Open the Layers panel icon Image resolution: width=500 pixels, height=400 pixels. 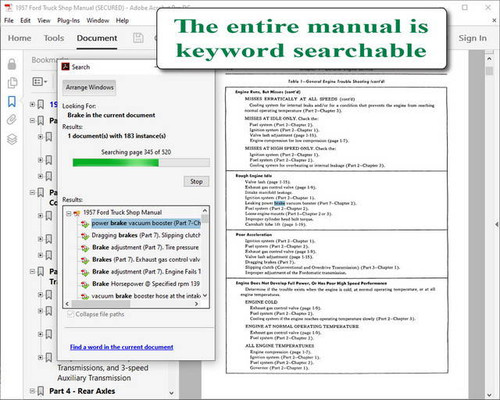click(x=12, y=139)
